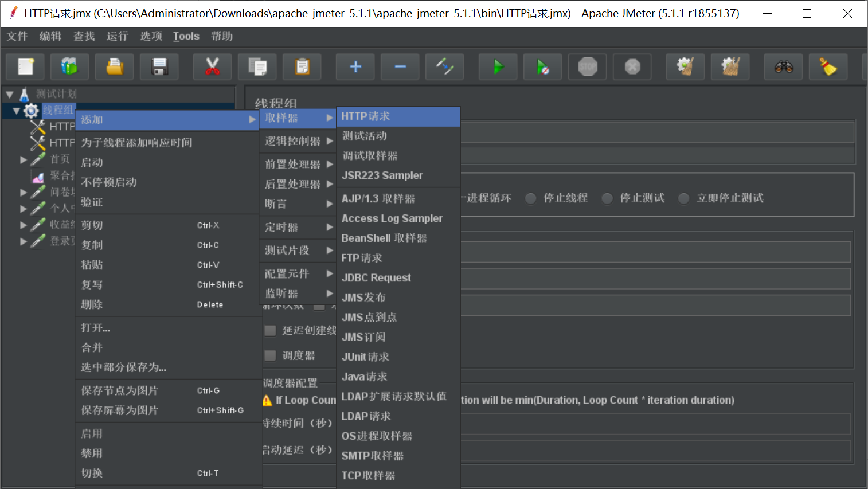
Task: Click the Clear results icon
Action: [686, 67]
